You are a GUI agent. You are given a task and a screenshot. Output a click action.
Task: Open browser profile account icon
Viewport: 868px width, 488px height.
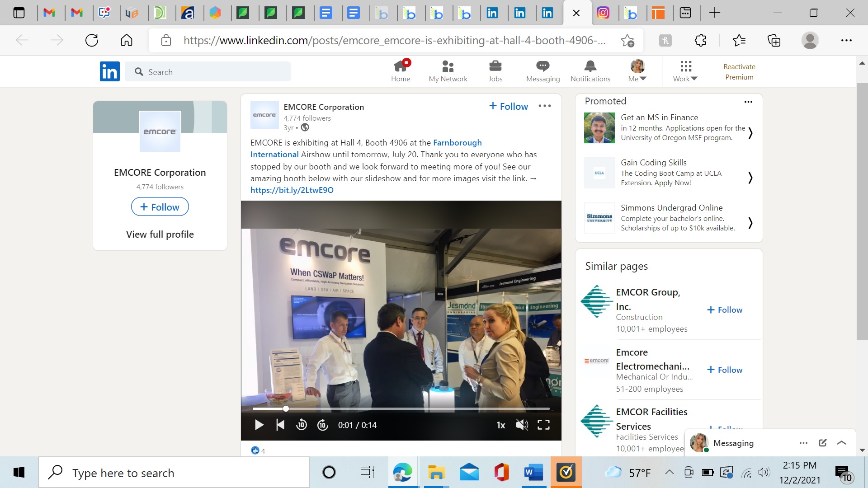click(810, 41)
